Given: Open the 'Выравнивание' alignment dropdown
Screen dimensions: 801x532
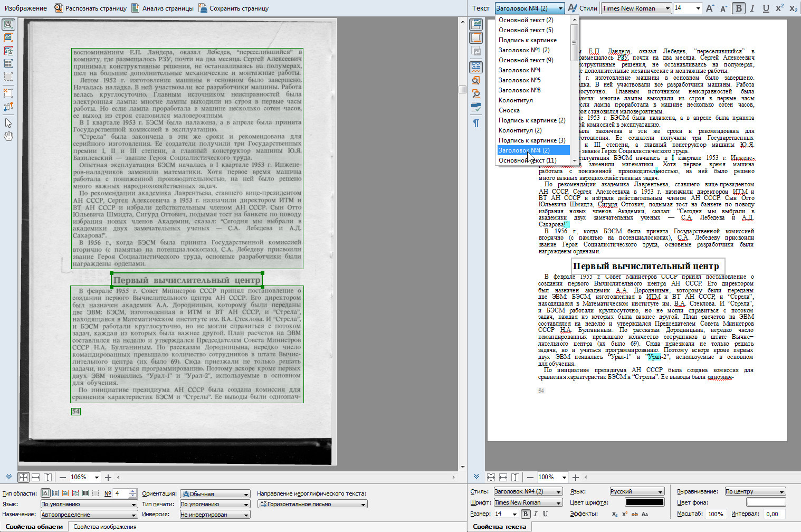Looking at the screenshot, I should (755, 491).
